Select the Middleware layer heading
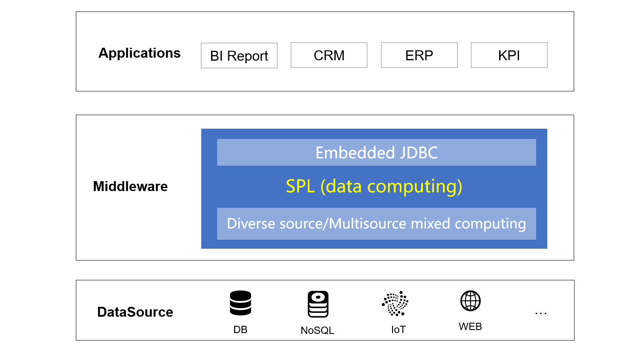This screenshot has width=644, height=355. (x=130, y=186)
